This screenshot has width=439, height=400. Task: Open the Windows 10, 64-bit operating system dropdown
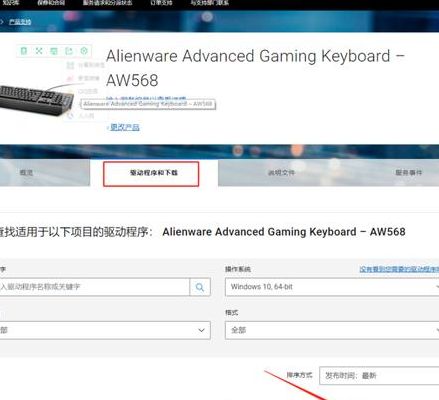click(x=332, y=287)
